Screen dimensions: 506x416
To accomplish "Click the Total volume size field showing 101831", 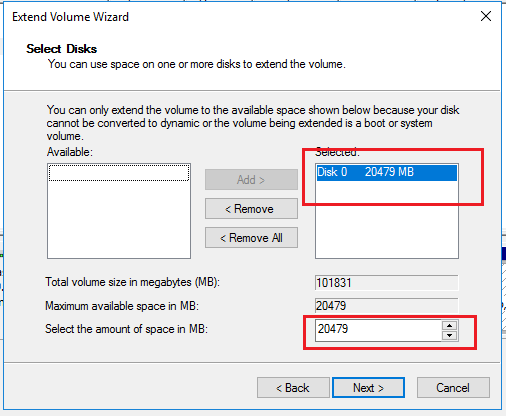I will [387, 283].
